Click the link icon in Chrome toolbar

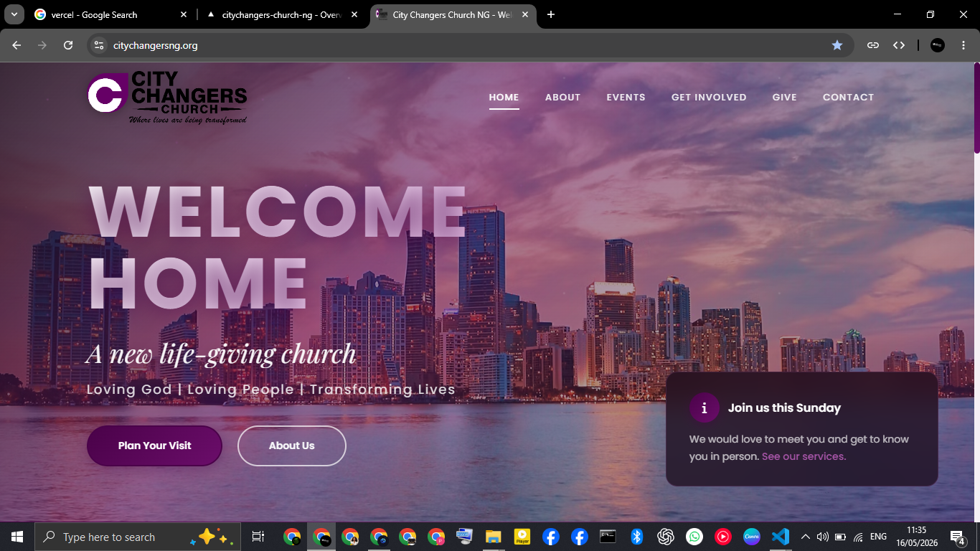[x=873, y=45]
